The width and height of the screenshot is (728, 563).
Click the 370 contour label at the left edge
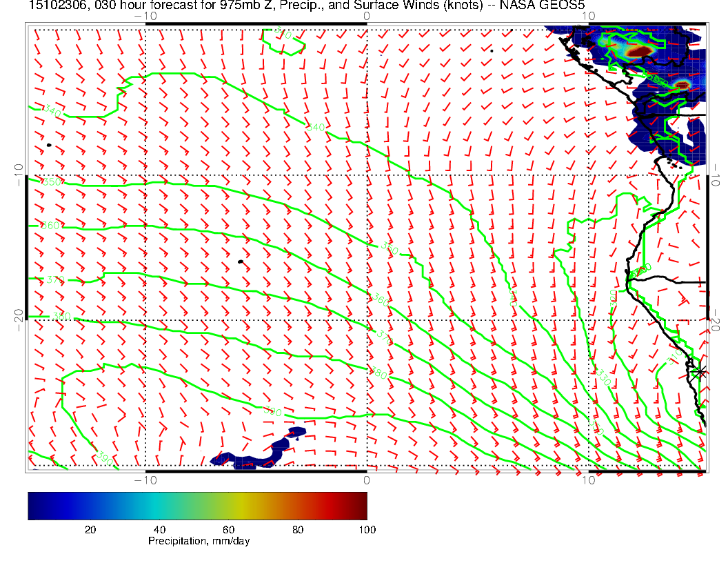point(53,279)
